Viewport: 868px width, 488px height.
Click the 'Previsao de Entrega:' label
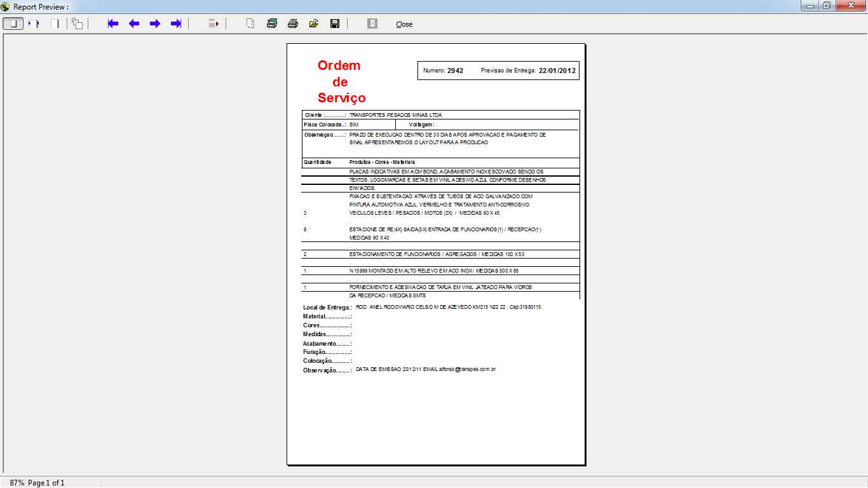tap(508, 71)
